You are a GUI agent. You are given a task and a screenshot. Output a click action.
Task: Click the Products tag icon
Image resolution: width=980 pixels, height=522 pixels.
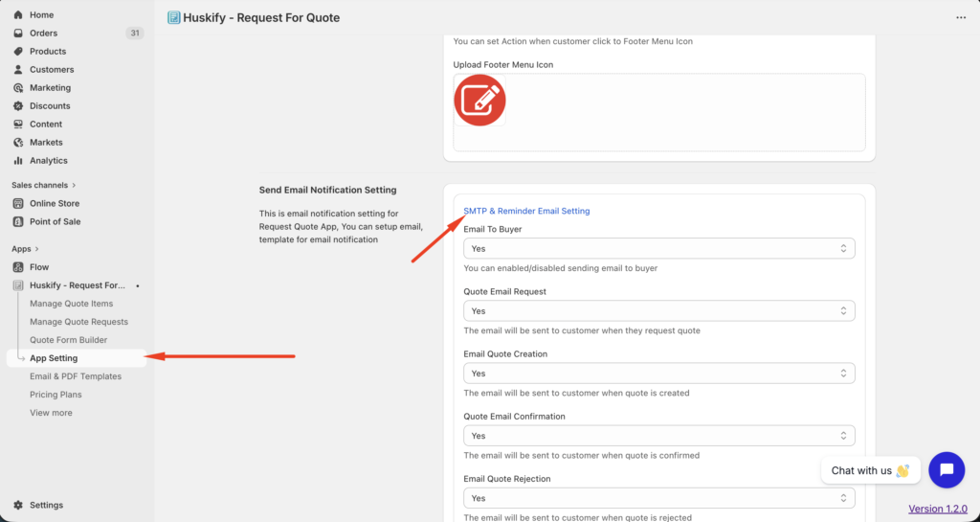pyautogui.click(x=18, y=52)
